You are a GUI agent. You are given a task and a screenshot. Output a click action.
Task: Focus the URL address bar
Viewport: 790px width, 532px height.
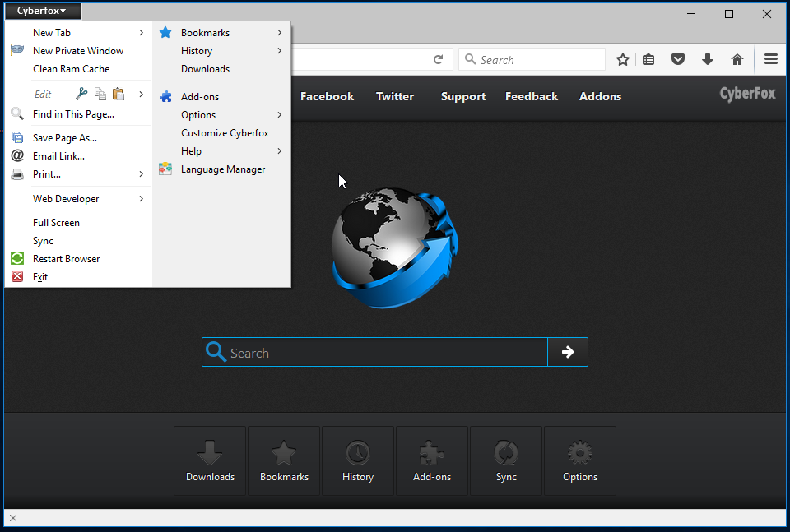point(358,59)
